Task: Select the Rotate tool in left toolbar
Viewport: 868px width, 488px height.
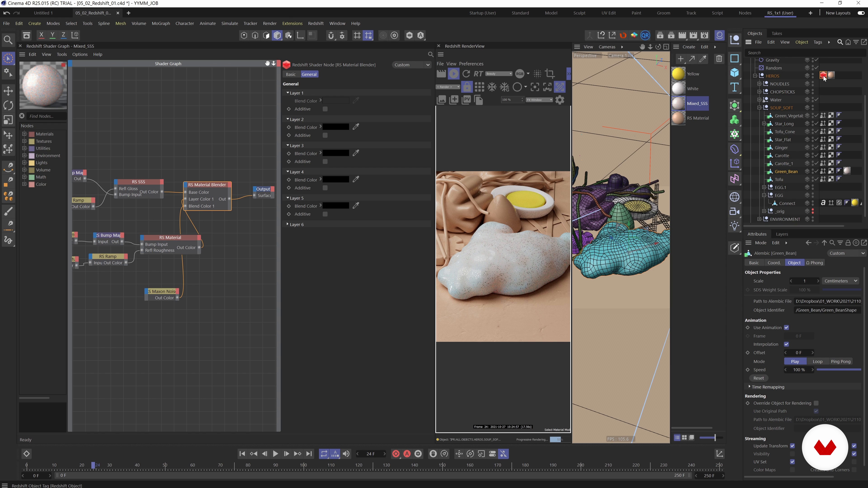Action: pos(8,106)
